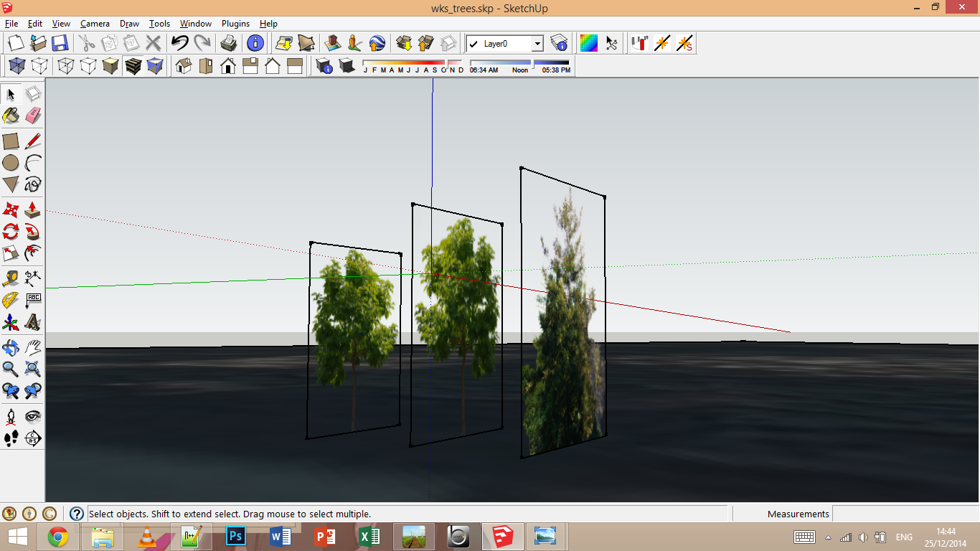Select the Look Around eye tool
This screenshot has height=551, width=980.
(33, 417)
